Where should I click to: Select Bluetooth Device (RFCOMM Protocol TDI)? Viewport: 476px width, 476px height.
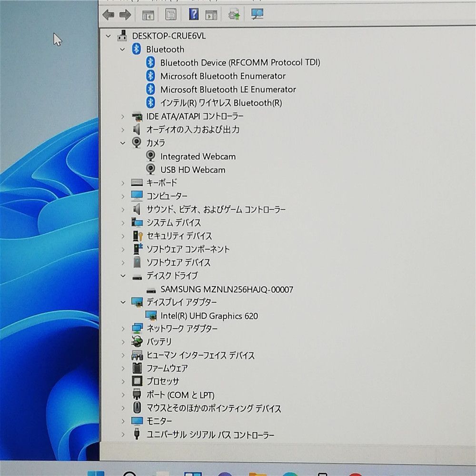[x=240, y=62]
